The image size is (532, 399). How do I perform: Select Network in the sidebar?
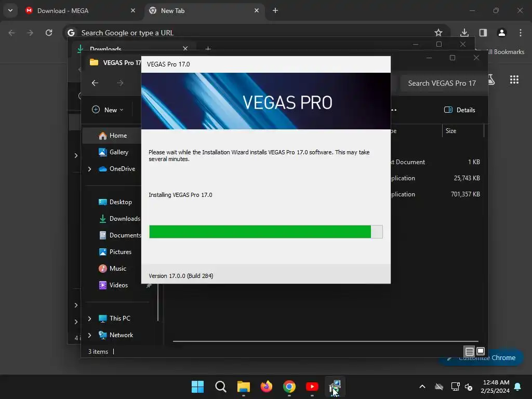tap(115, 335)
